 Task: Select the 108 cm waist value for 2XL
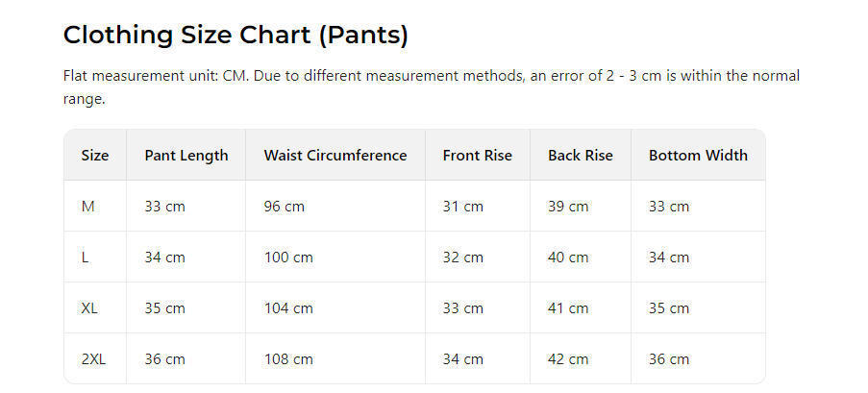pos(288,359)
